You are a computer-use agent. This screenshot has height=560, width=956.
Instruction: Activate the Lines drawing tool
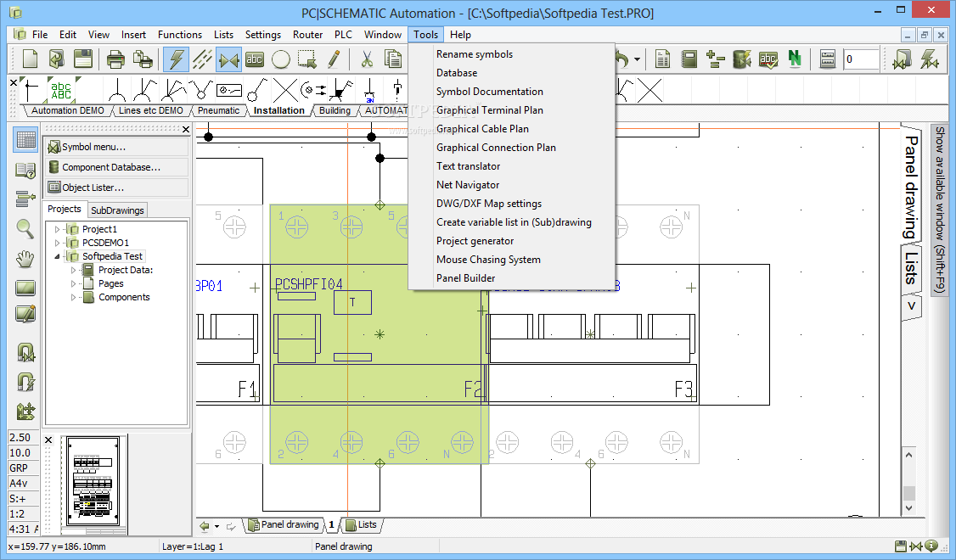tap(202, 59)
